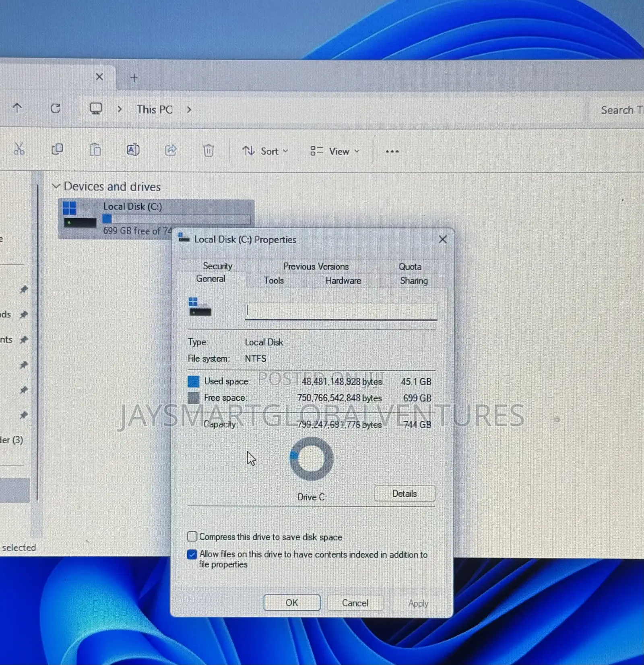This screenshot has width=644, height=665.
Task: Click the NTFS file system value
Action: [x=256, y=358]
